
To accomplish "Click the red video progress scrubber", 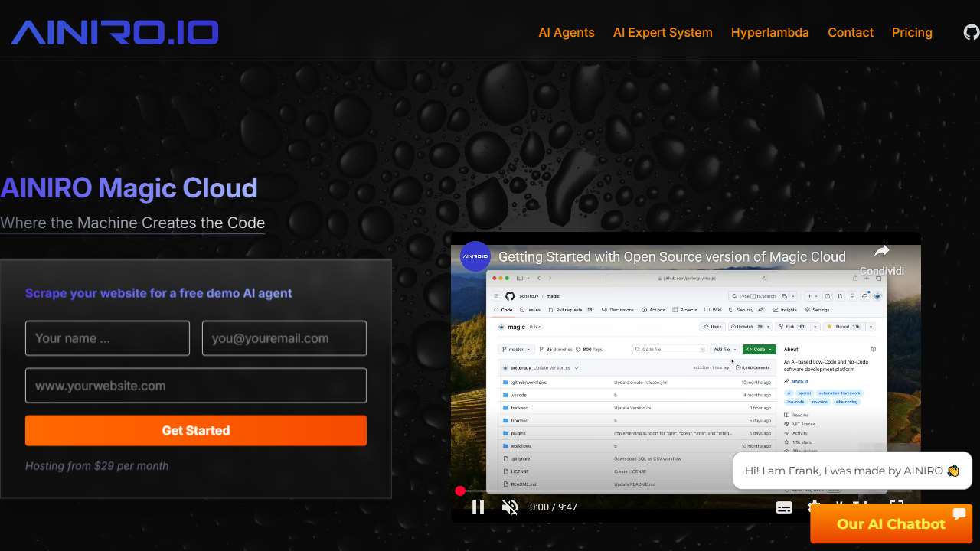I will pyautogui.click(x=460, y=491).
